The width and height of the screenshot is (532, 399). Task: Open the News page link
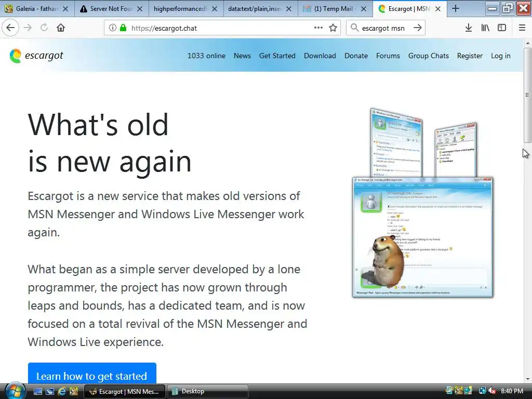coord(242,56)
